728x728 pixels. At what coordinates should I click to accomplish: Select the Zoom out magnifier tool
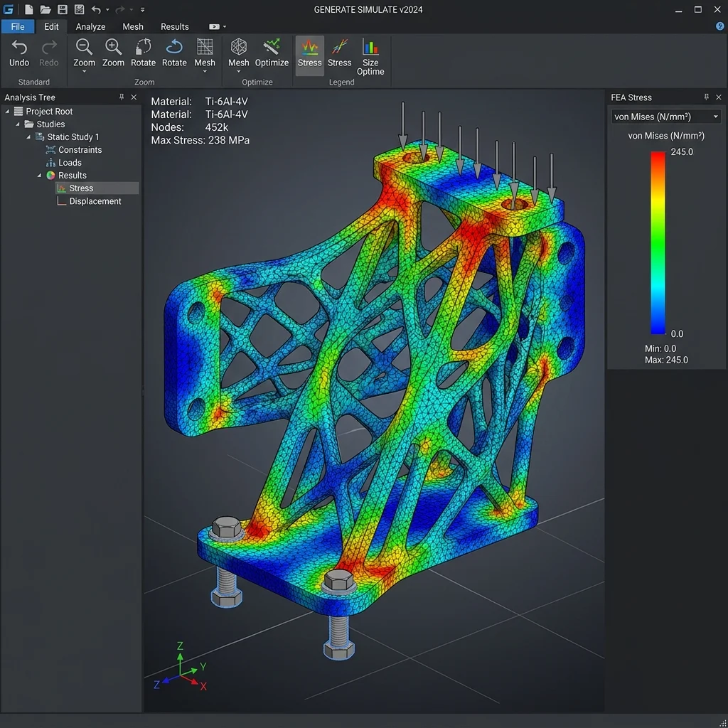pos(84,48)
